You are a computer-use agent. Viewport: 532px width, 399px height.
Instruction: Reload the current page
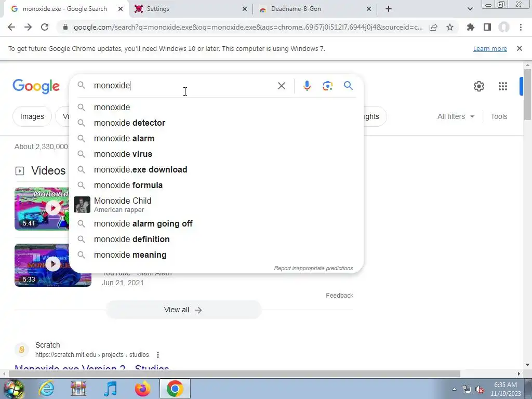(x=45, y=27)
